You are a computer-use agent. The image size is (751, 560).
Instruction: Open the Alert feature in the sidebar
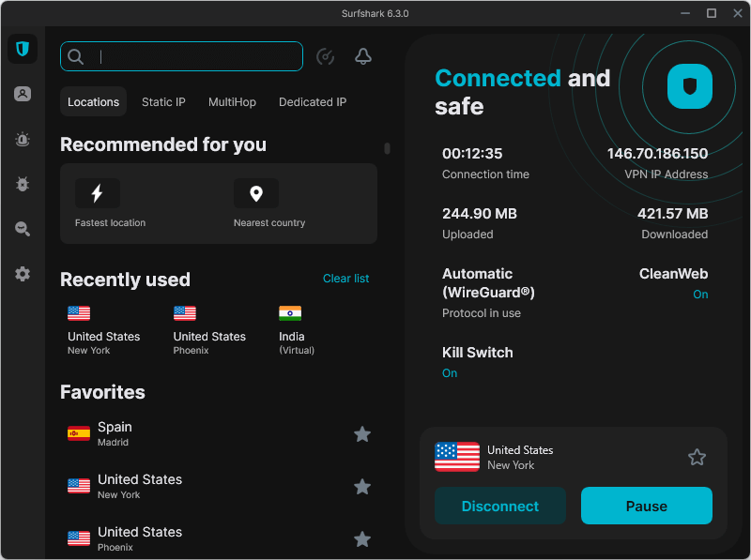[x=23, y=139]
